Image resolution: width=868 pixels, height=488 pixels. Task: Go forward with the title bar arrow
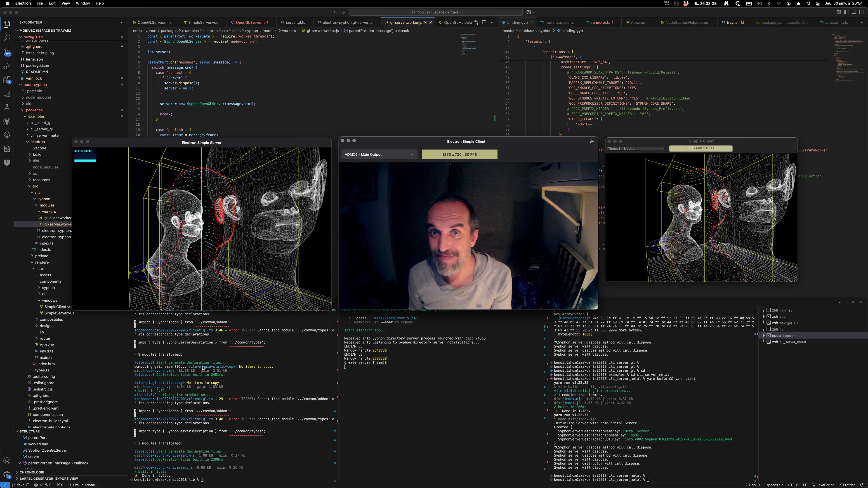[343, 12]
